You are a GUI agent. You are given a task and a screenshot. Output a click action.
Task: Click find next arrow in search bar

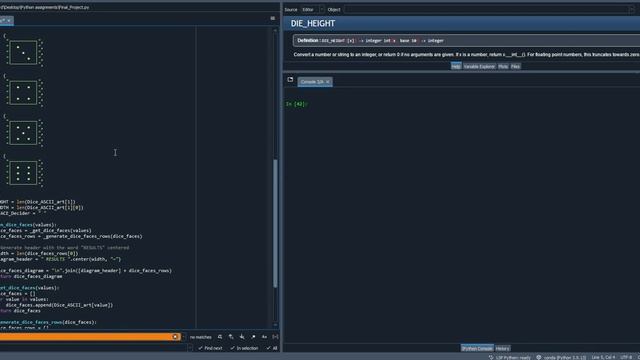tap(242, 337)
